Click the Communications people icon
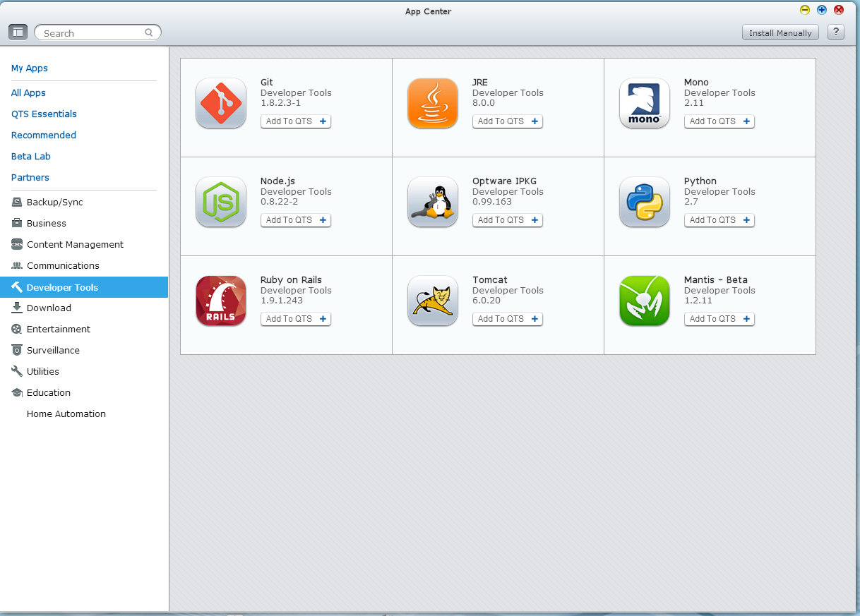 (17, 265)
